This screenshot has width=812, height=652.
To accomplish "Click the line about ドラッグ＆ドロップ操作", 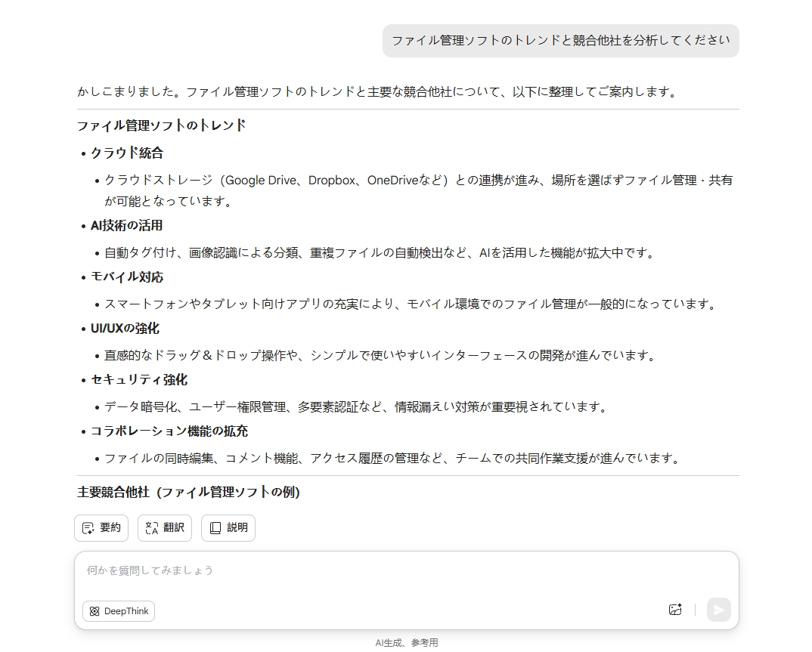I will click(x=380, y=355).
